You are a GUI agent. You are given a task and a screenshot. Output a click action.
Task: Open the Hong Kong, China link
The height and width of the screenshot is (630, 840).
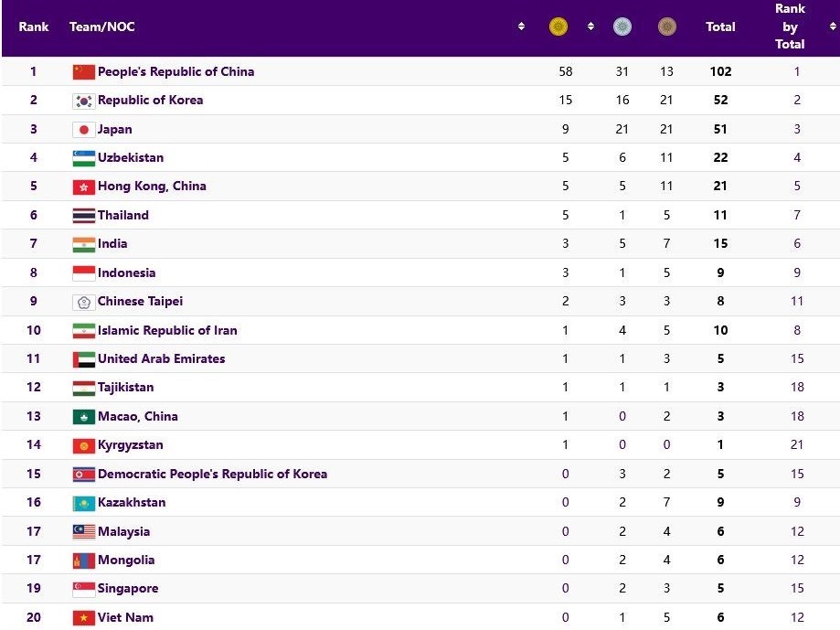(152, 187)
